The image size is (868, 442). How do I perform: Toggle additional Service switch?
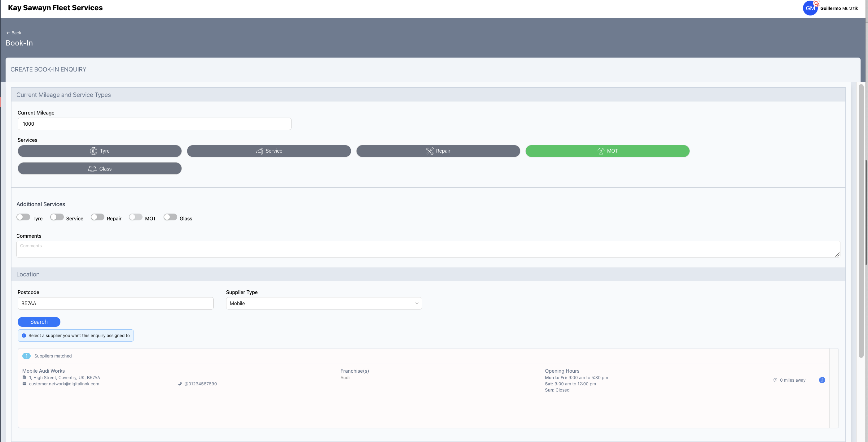coord(57,217)
